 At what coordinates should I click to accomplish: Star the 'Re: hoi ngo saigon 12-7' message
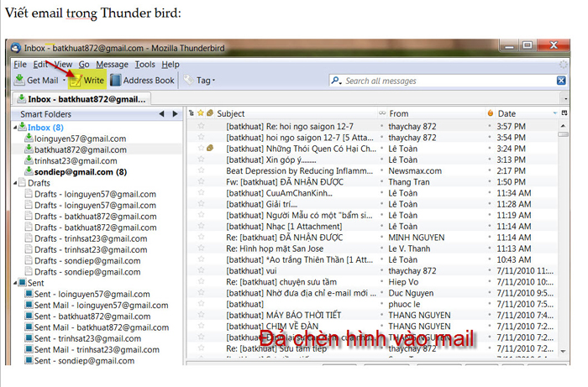click(x=201, y=126)
